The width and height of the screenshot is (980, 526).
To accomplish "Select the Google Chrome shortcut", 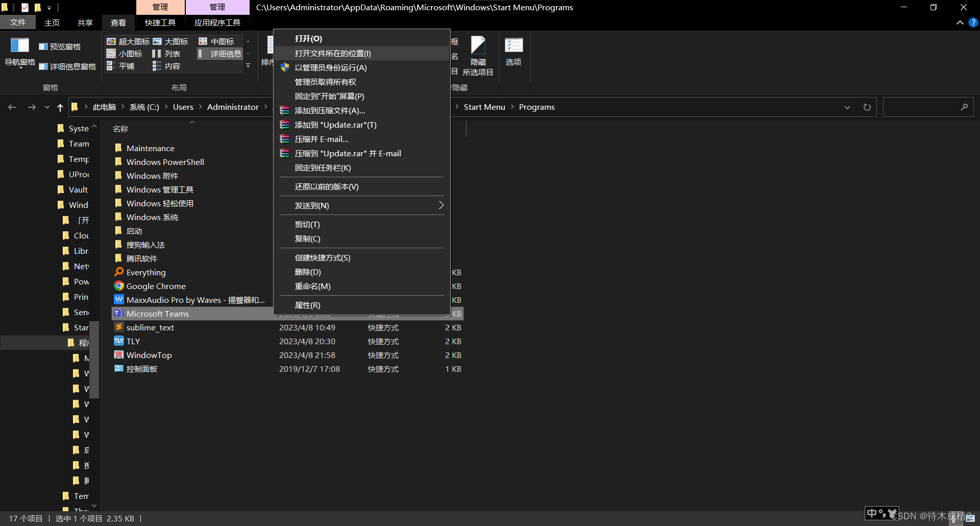I will click(x=156, y=286).
